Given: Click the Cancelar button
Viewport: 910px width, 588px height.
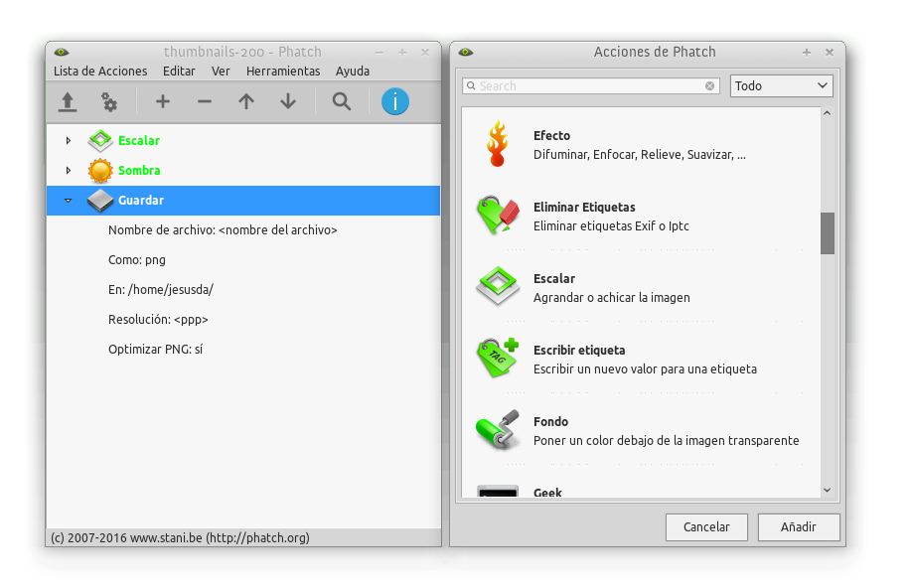Looking at the screenshot, I should 706,527.
